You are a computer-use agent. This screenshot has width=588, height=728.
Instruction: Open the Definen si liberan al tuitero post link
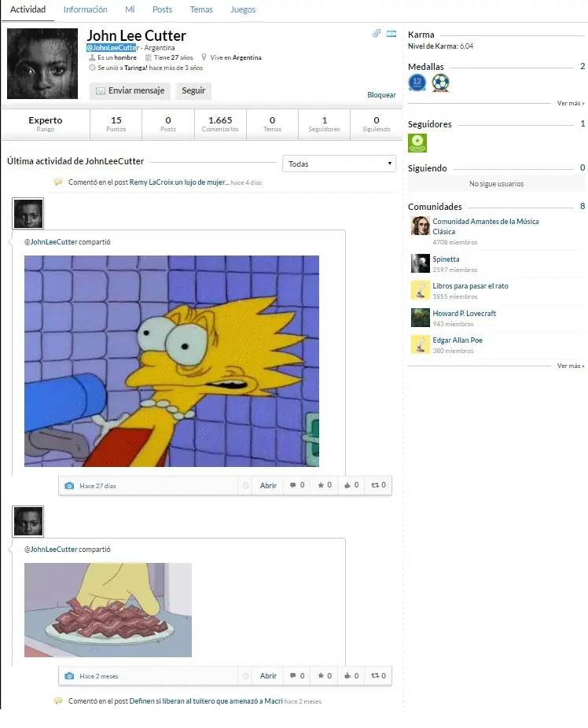[206, 700]
